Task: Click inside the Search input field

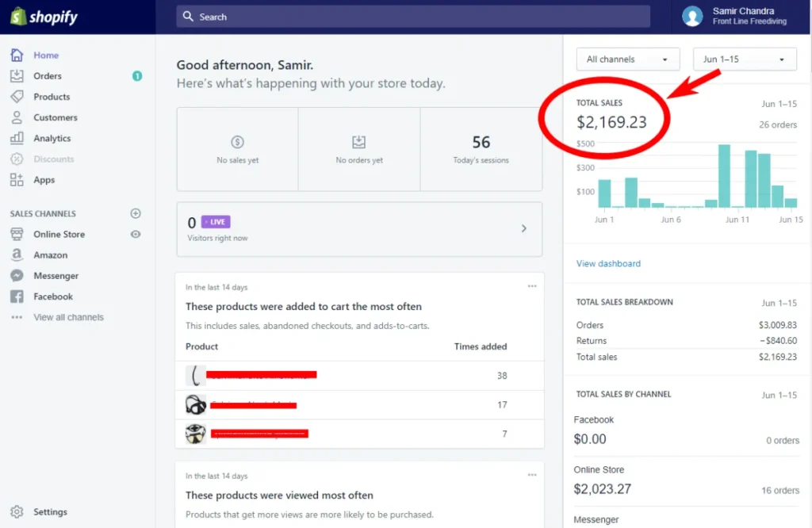Action: coord(413,17)
